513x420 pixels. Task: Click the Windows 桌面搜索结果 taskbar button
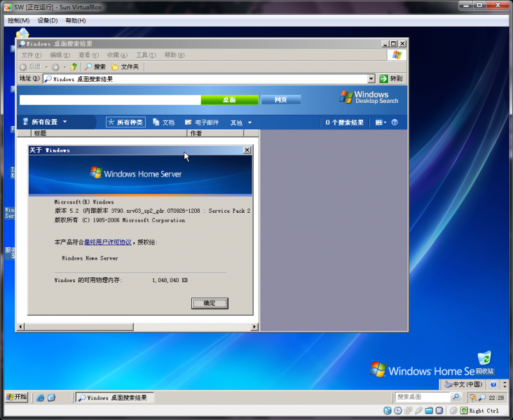tap(114, 398)
